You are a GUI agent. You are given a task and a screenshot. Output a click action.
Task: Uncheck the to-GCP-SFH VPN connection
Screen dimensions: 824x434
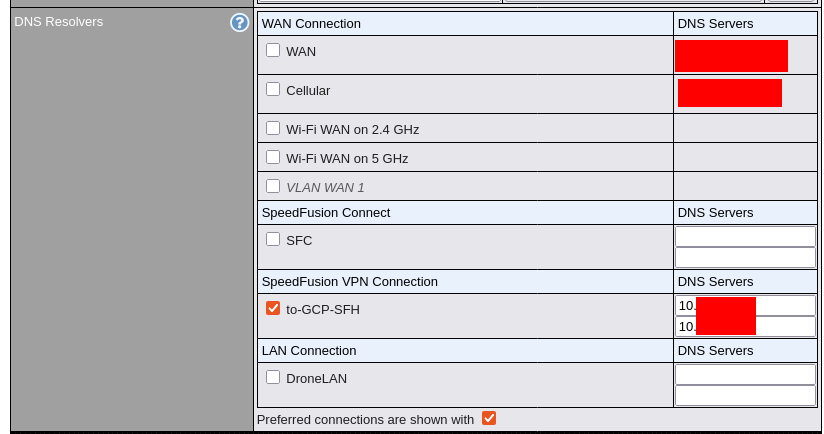(273, 308)
